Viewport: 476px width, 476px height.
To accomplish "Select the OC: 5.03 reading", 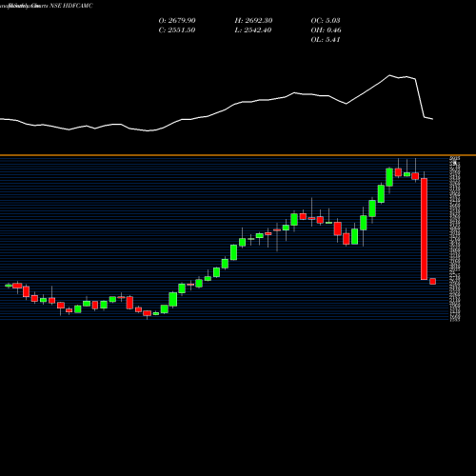I will tap(326, 21).
